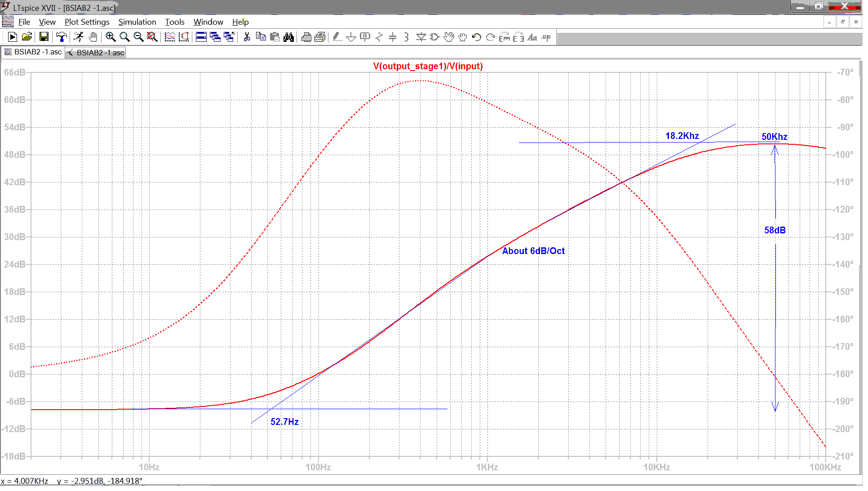Click the undo arrow icon
This screenshot has height=491, width=868.
click(477, 37)
